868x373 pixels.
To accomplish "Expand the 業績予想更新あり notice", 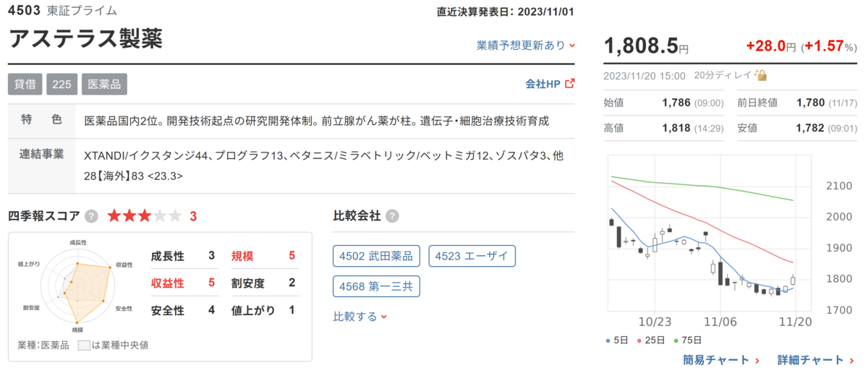I will click(526, 45).
